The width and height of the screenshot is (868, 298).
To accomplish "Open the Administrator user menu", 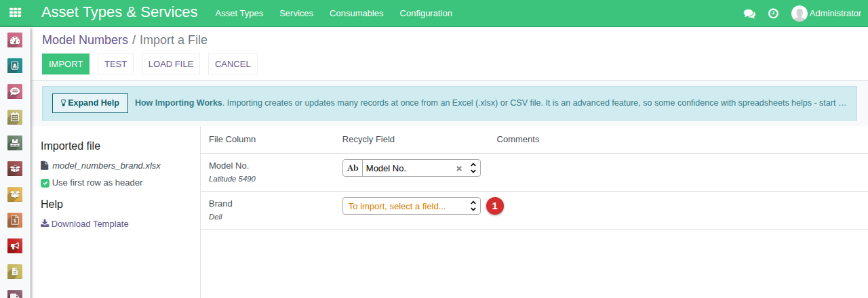I will tap(826, 14).
